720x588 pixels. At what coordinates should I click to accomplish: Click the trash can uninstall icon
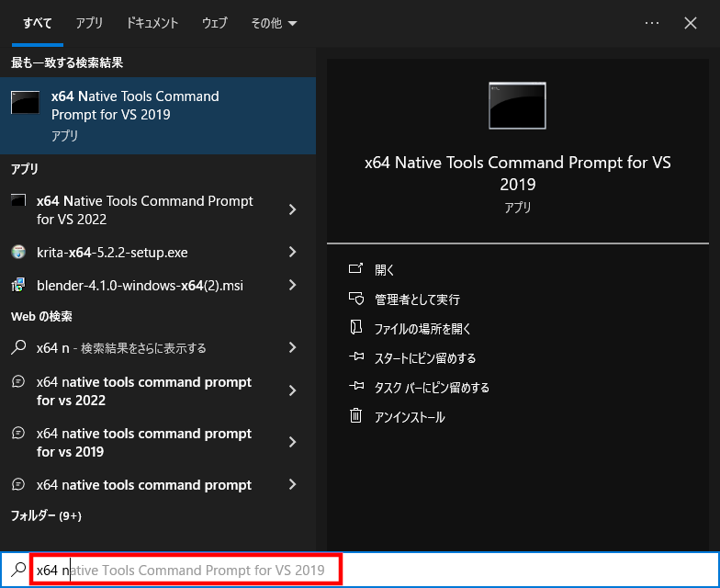[356, 415]
